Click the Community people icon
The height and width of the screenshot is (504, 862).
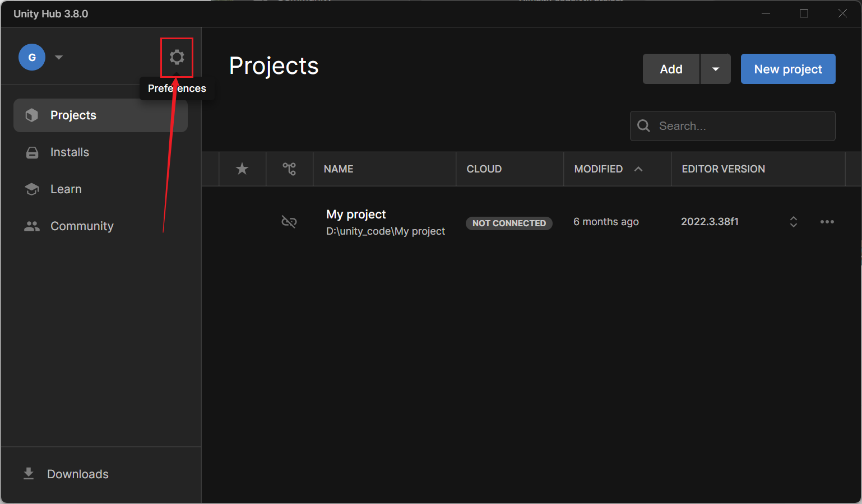(32, 226)
